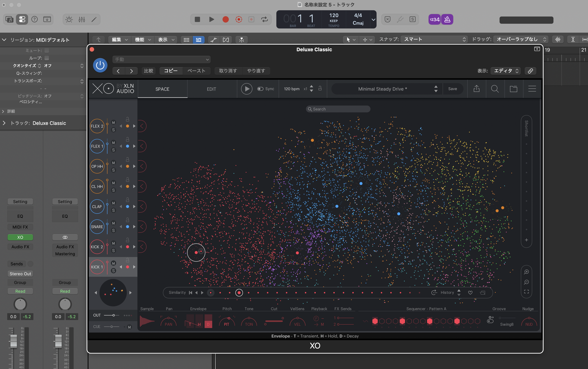
Task: Open the XO export icon
Action: pyautogui.click(x=477, y=89)
